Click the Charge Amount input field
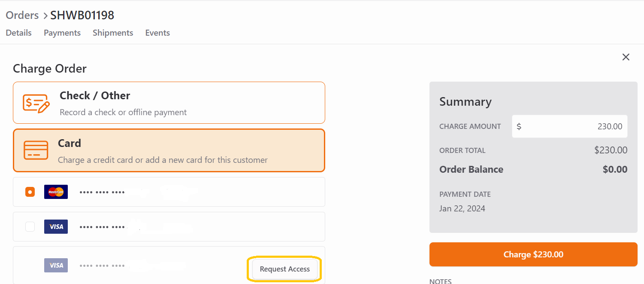 tap(570, 126)
